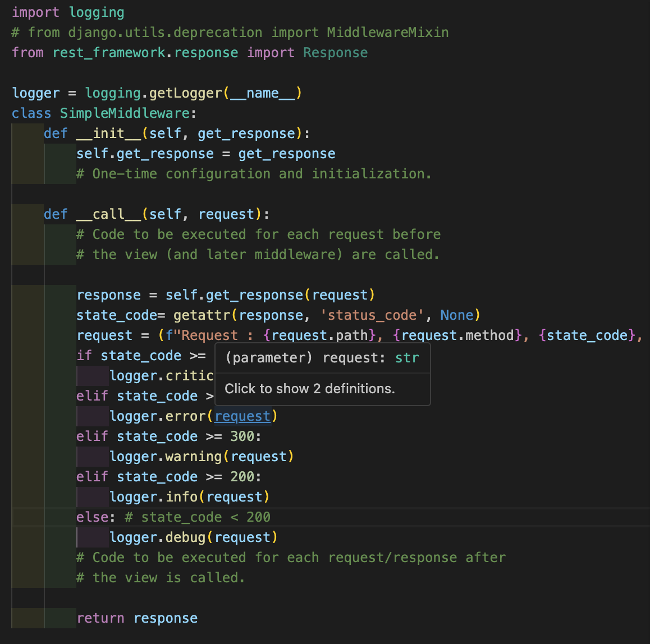Click '{request.path}' in f-string
The image size is (650, 644).
[319, 335]
